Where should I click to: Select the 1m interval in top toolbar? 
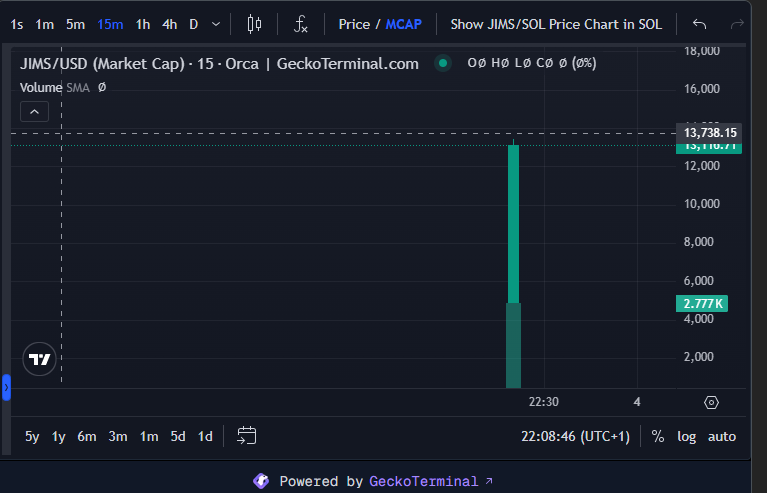[x=45, y=24]
